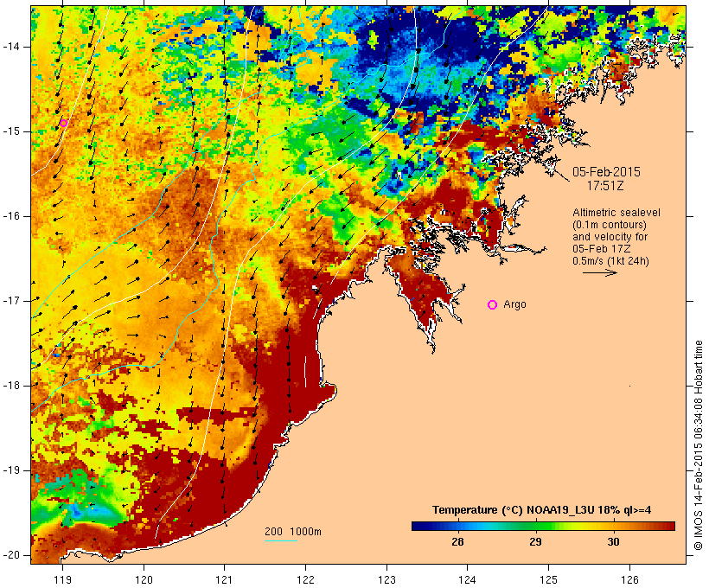Click the 200 1000m bathymetry legend label
Viewport: 709px width, 588px height.
293,532
